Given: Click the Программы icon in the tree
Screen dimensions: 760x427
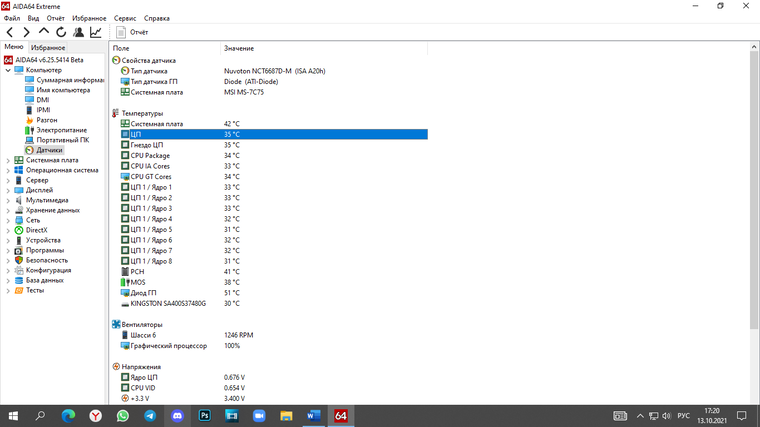Looking at the screenshot, I should coord(18,251).
